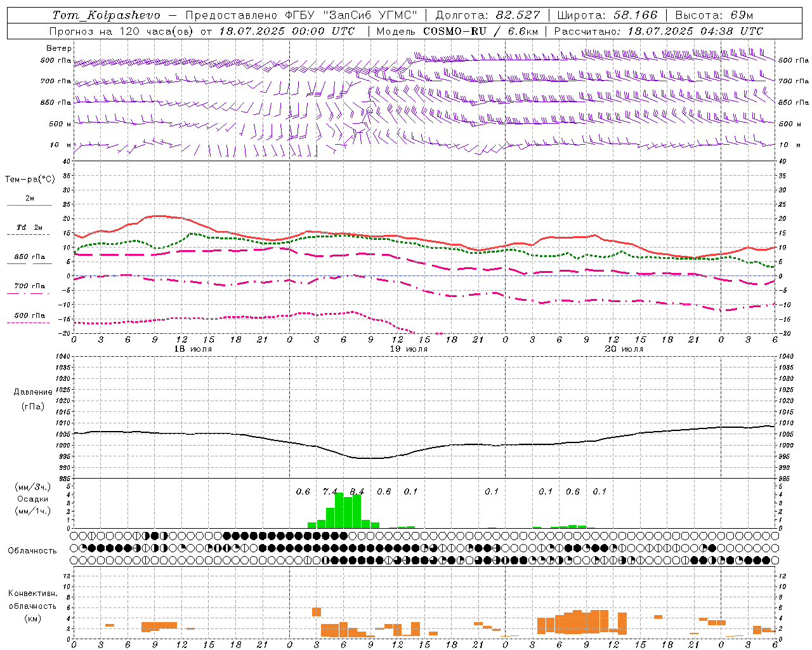
Task: Click the model label 'COSMO-RU / 6.6км'
Action: [x=480, y=31]
